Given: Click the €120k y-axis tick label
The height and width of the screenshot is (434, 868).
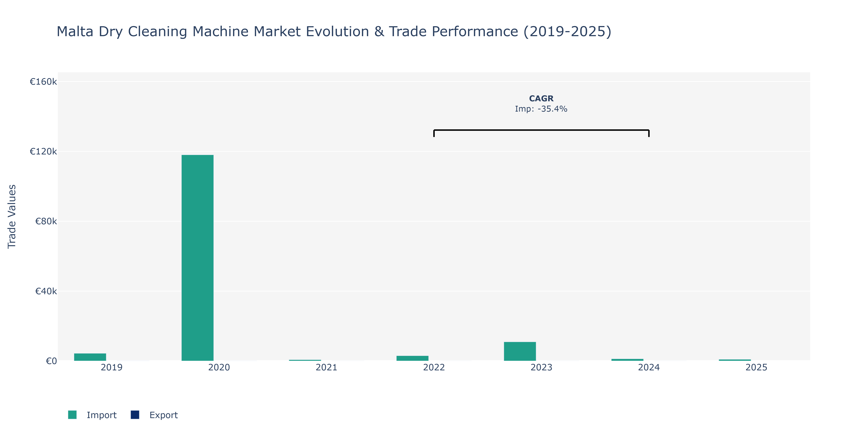Looking at the screenshot, I should tap(43, 151).
